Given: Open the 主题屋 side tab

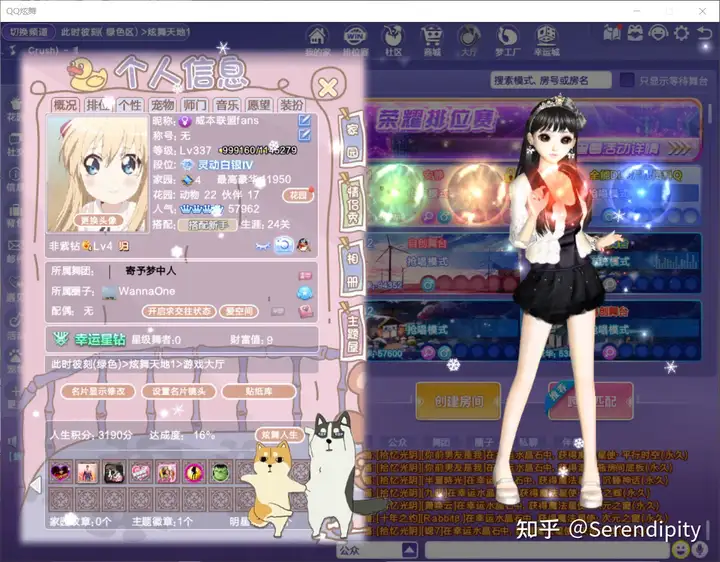Looking at the screenshot, I should (x=352, y=332).
